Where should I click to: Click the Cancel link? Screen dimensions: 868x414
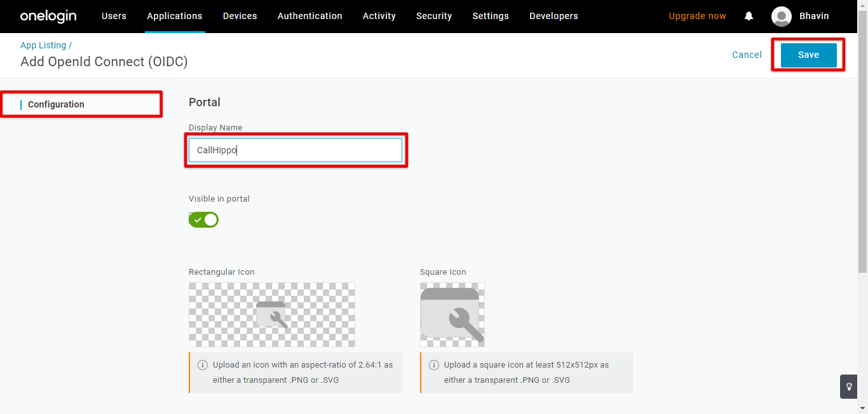(747, 55)
